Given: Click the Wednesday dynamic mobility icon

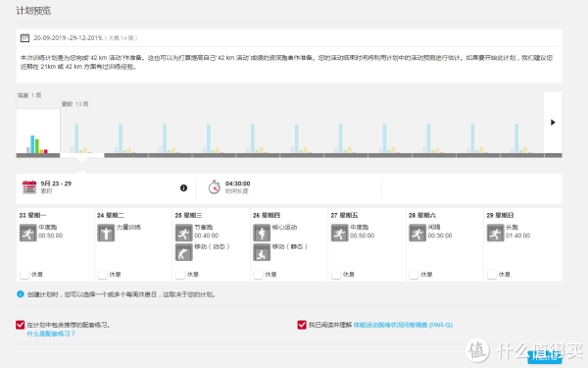Looking at the screenshot, I should [184, 252].
